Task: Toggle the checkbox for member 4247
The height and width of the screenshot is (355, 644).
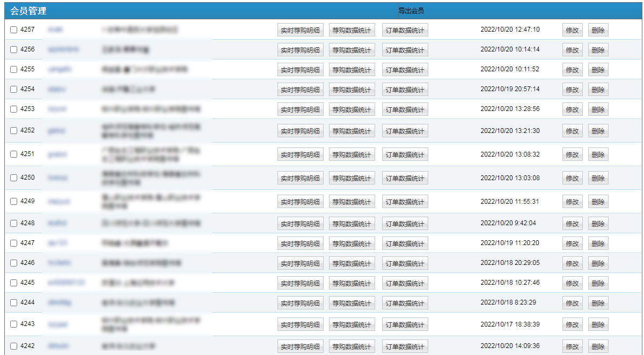Action: (14, 243)
